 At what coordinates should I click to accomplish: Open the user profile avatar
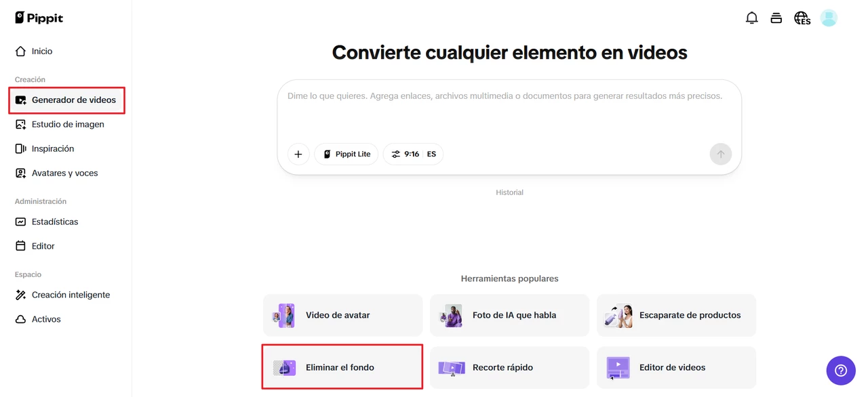coord(829,18)
